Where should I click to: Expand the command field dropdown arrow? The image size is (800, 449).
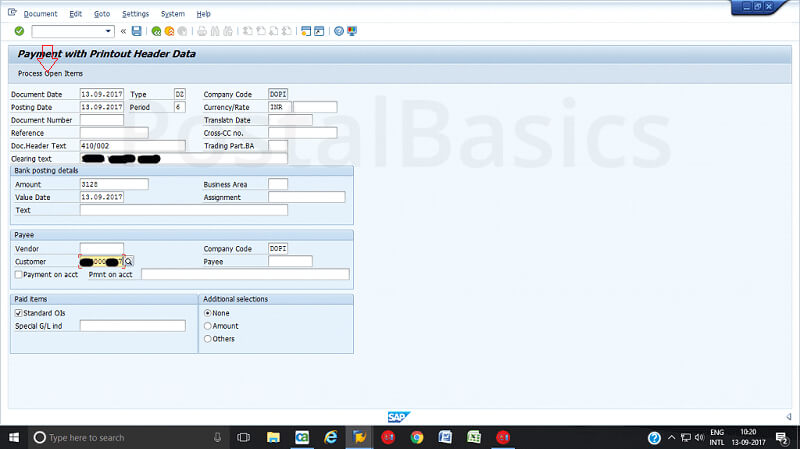[x=108, y=31]
